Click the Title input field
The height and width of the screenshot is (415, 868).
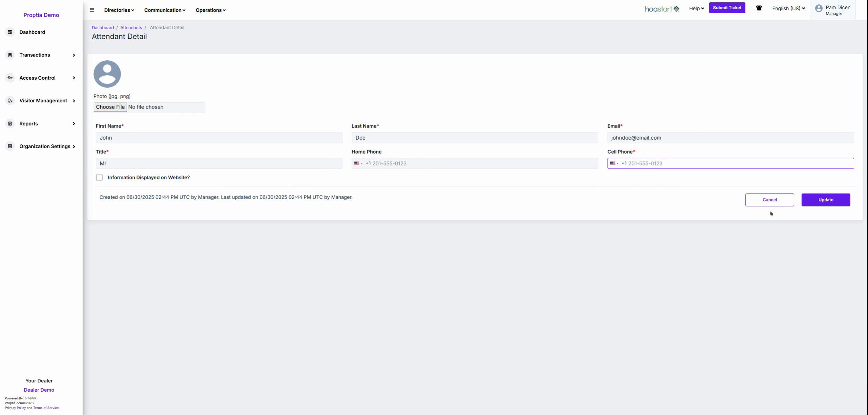coord(219,163)
